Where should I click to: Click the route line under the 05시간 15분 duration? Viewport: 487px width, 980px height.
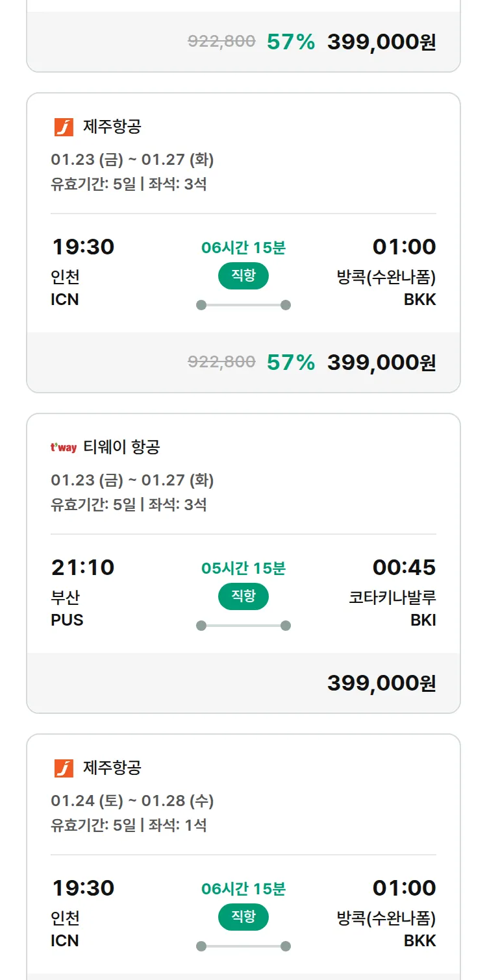[x=243, y=626]
